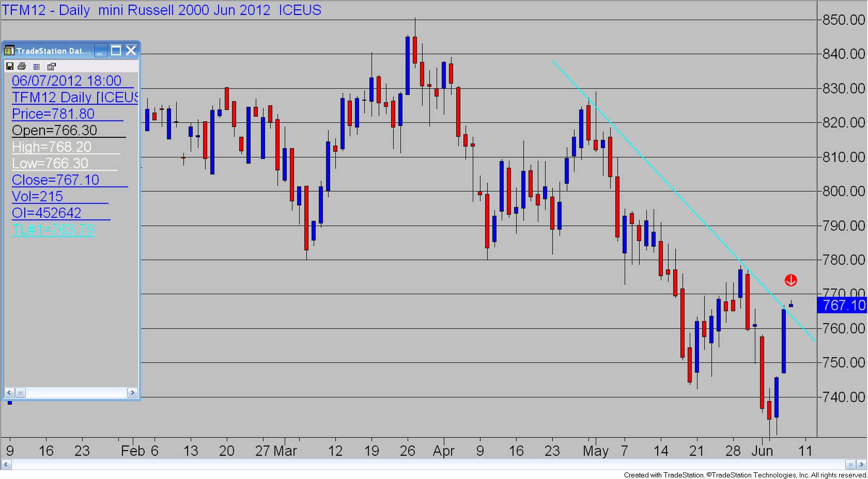The width and height of the screenshot is (868, 479).
Task: Click the 'High=768.20' row
Action: (x=52, y=147)
